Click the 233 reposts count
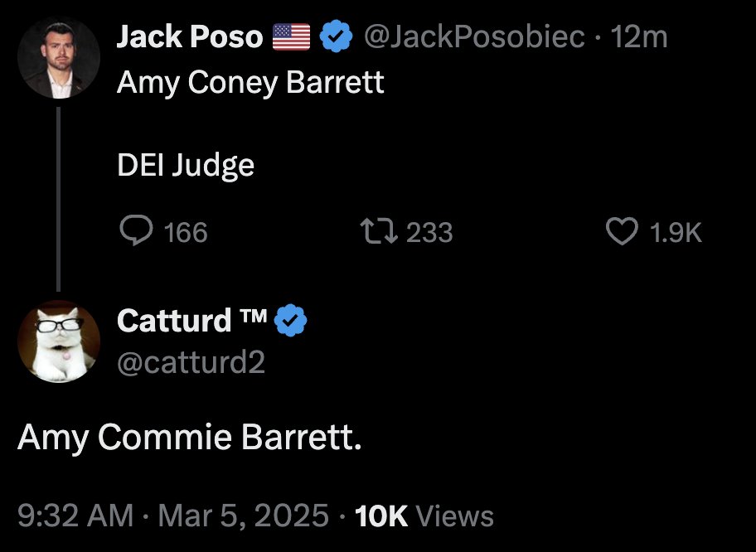The image size is (756, 552). [x=429, y=232]
